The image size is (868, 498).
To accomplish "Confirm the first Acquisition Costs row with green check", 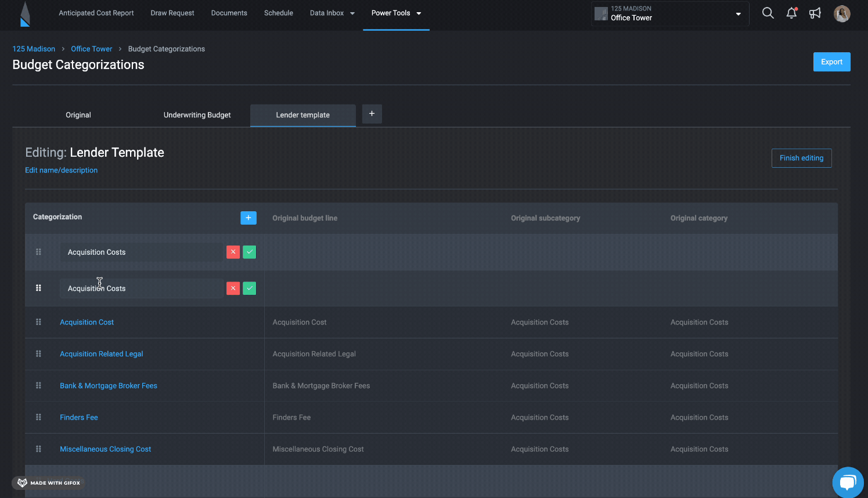I will [249, 252].
